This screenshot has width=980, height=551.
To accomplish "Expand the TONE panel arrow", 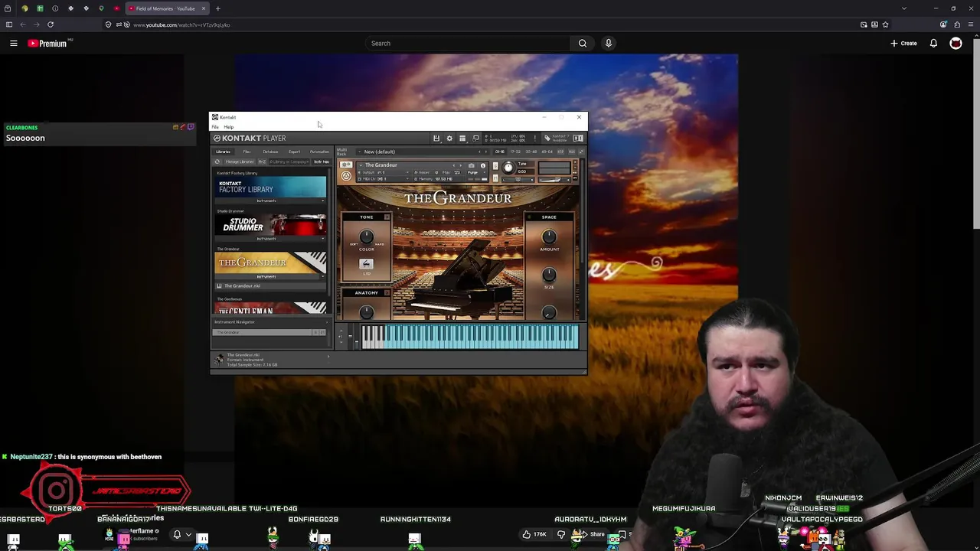I will click(x=387, y=217).
